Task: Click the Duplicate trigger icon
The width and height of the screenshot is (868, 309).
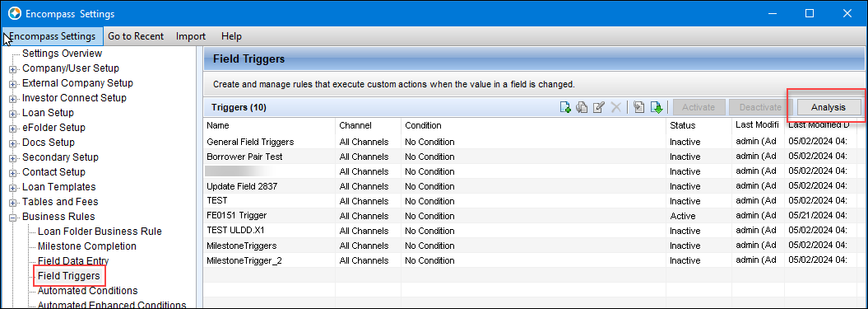Action: pyautogui.click(x=581, y=107)
